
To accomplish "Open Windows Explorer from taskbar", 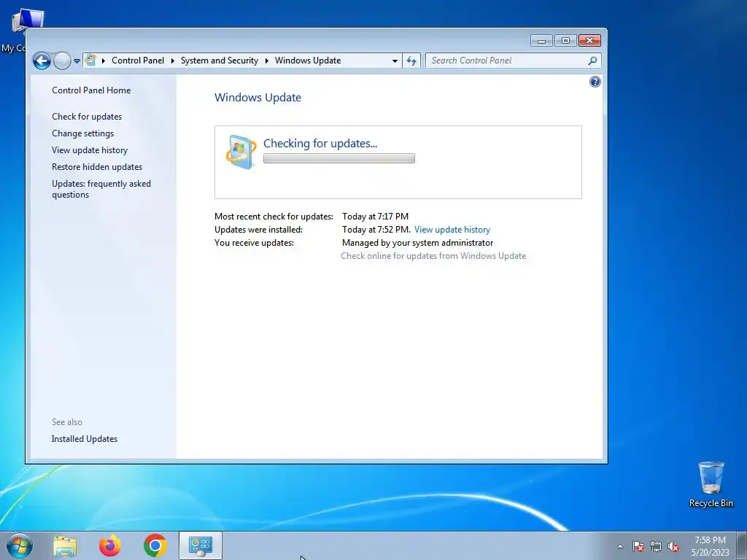I will pyautogui.click(x=65, y=546).
